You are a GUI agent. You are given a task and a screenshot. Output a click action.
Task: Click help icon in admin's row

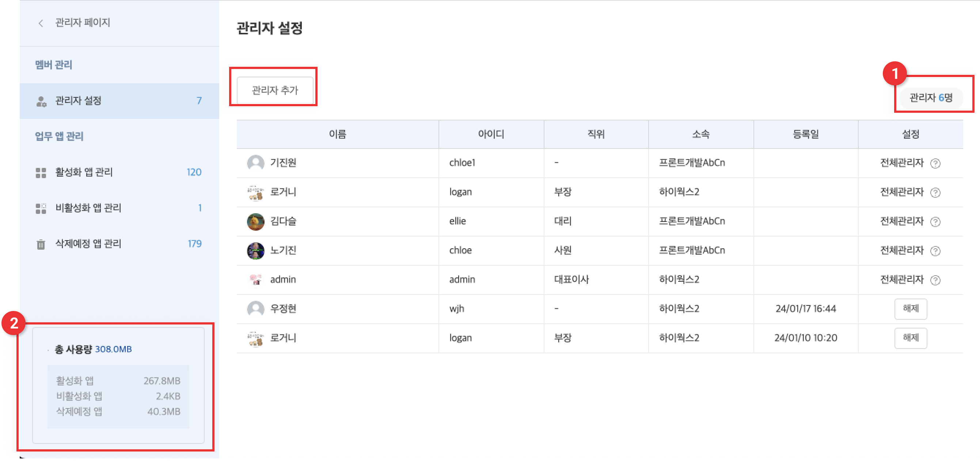point(935,280)
